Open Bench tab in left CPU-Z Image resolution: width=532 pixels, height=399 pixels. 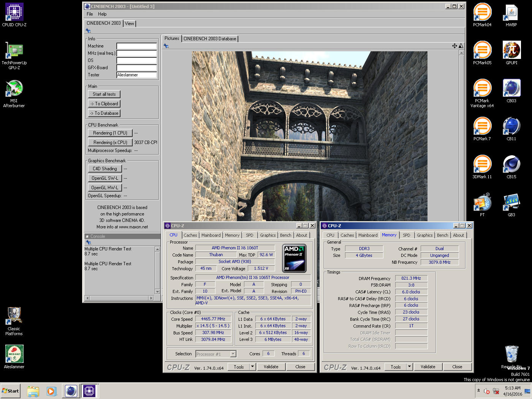(286, 235)
